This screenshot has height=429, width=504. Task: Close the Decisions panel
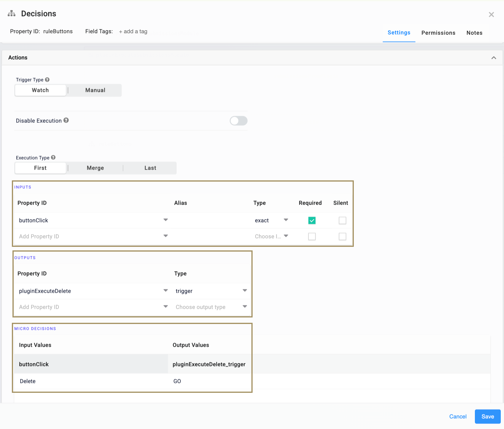pyautogui.click(x=491, y=14)
